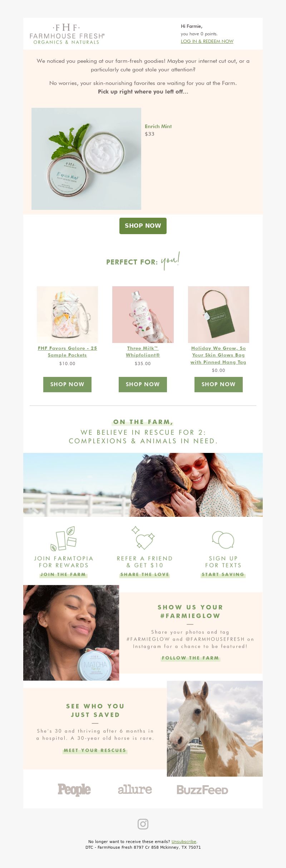Click the BuzzFeed logo

(x=202, y=790)
